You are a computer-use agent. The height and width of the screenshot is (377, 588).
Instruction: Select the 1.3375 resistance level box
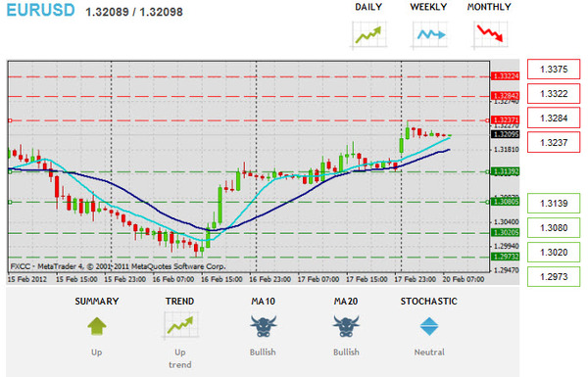tap(554, 69)
